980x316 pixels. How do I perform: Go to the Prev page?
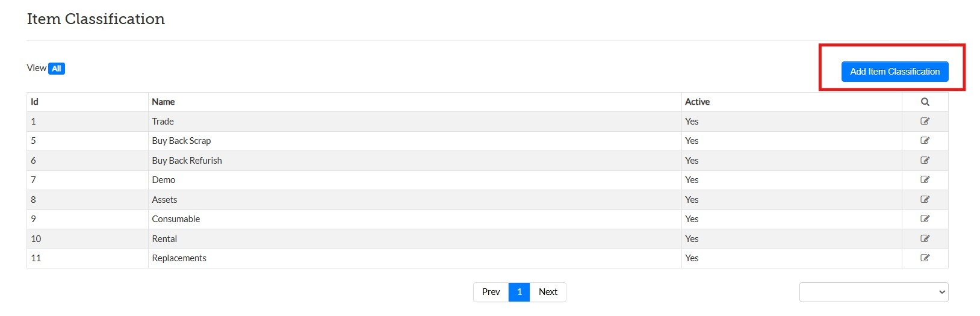(x=491, y=292)
